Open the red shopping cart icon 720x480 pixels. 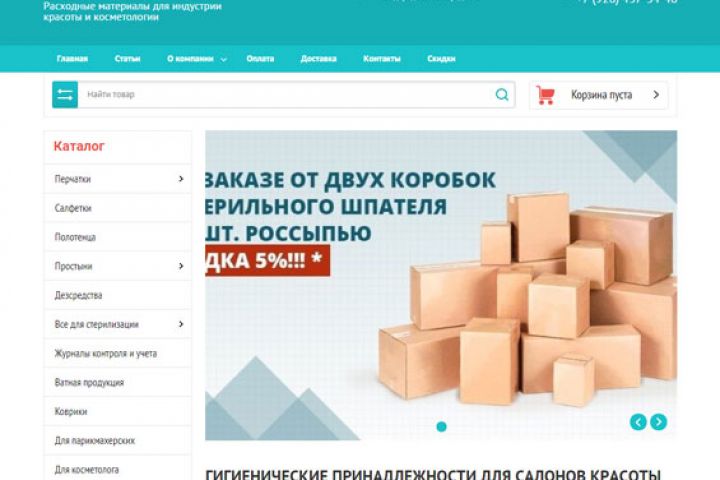[x=545, y=95]
